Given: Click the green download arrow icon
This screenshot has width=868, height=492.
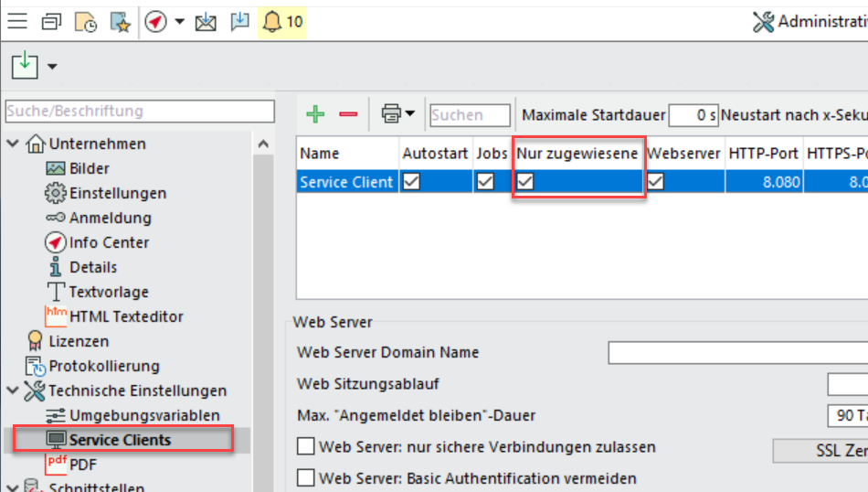Looking at the screenshot, I should coord(25,66).
